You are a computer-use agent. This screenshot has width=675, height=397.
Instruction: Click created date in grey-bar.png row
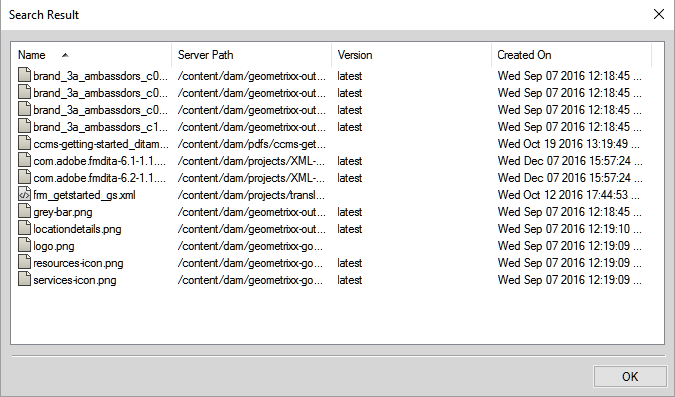point(570,212)
